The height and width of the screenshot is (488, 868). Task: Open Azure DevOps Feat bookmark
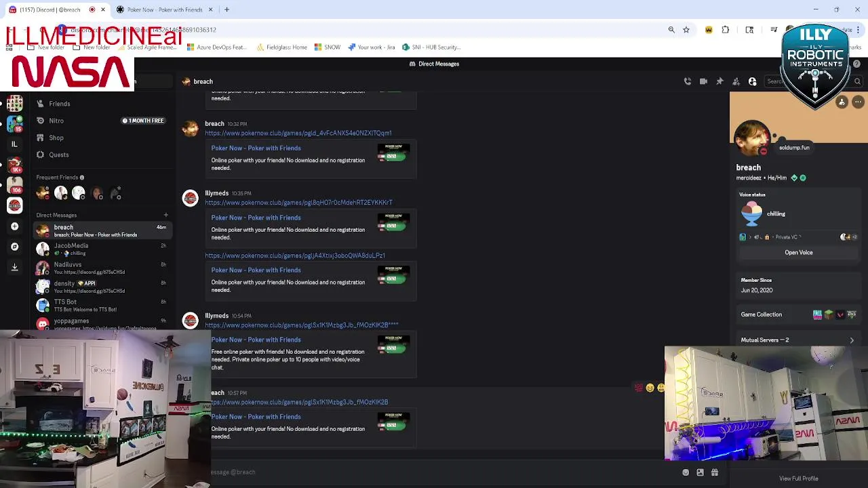[x=216, y=47]
